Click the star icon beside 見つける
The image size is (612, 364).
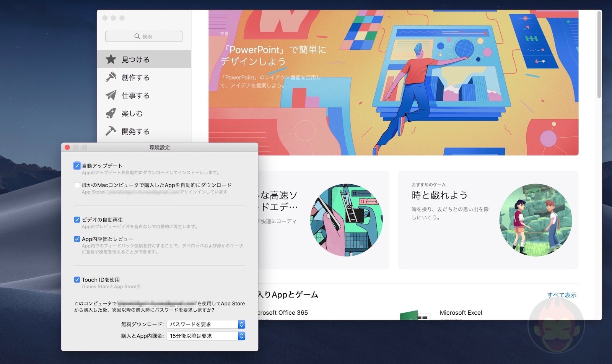coord(111,59)
